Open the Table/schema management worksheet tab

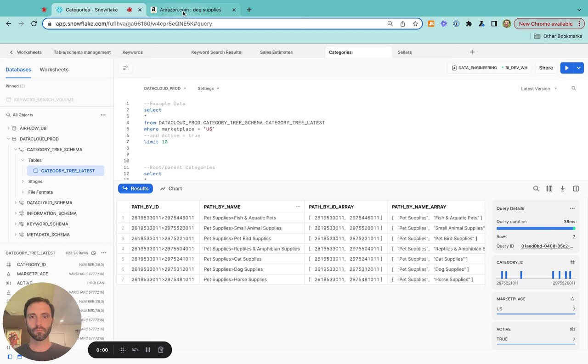pyautogui.click(x=82, y=52)
